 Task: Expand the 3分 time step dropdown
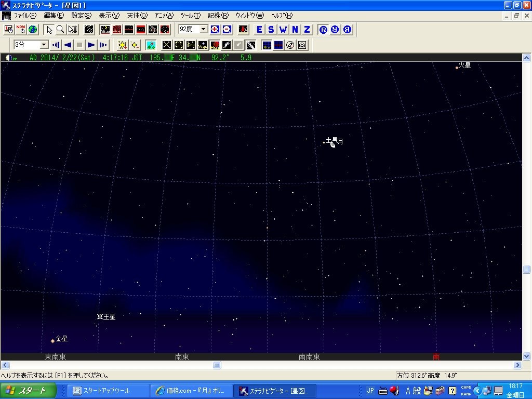coord(44,45)
